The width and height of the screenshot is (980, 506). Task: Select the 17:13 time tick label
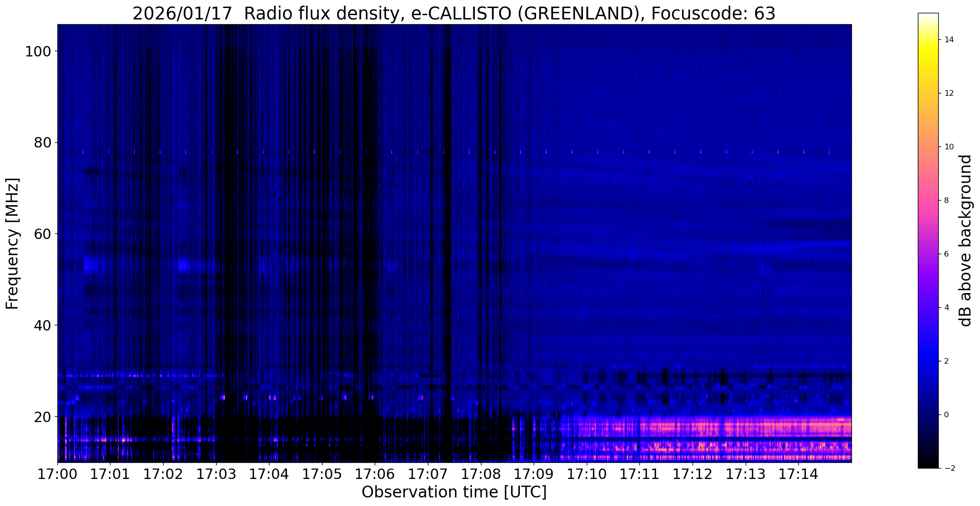click(x=746, y=473)
